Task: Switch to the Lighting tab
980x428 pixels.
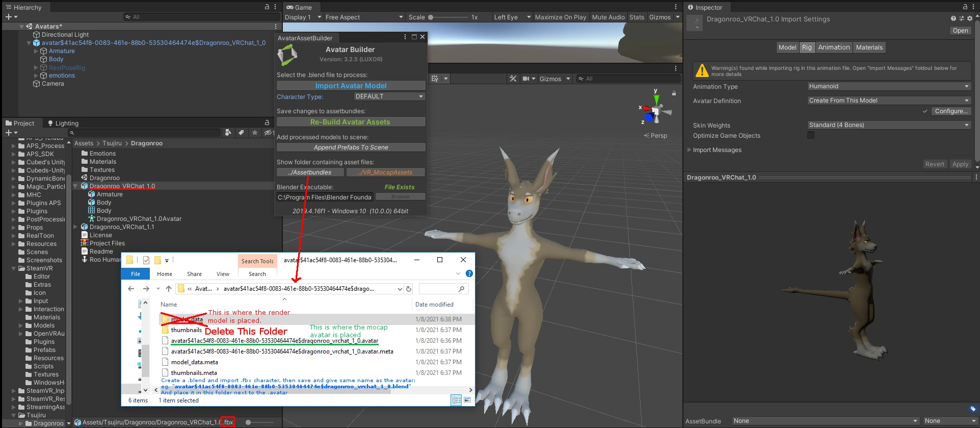Action: point(63,123)
